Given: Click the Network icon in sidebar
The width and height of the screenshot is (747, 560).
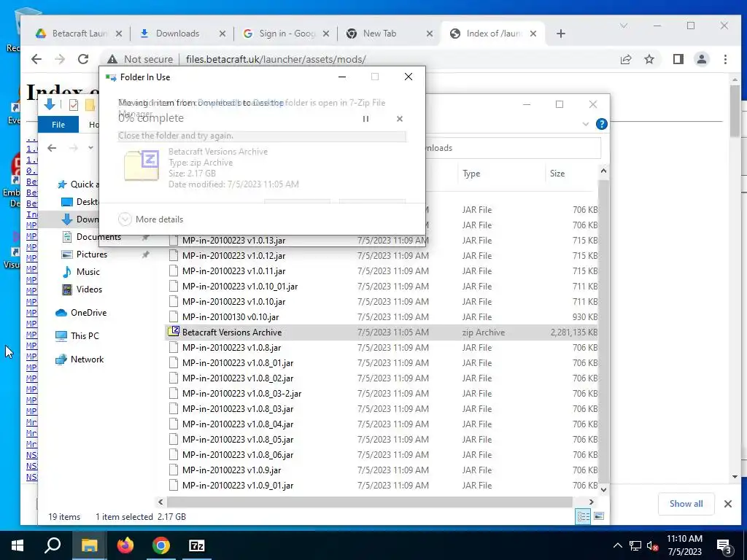Looking at the screenshot, I should [x=61, y=359].
